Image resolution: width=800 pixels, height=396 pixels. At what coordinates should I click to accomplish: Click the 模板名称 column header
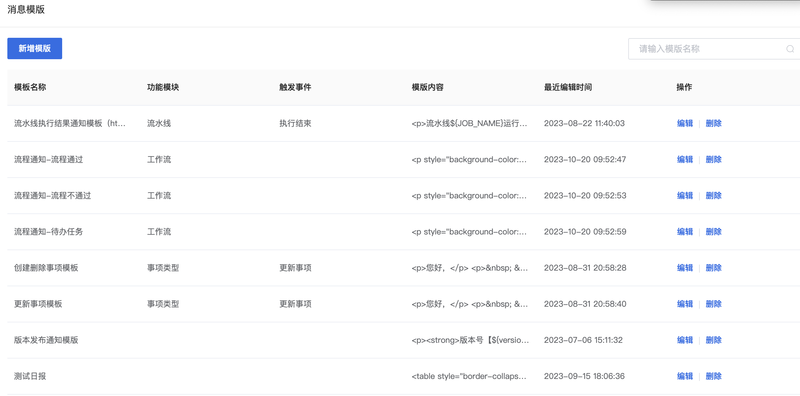pos(30,87)
